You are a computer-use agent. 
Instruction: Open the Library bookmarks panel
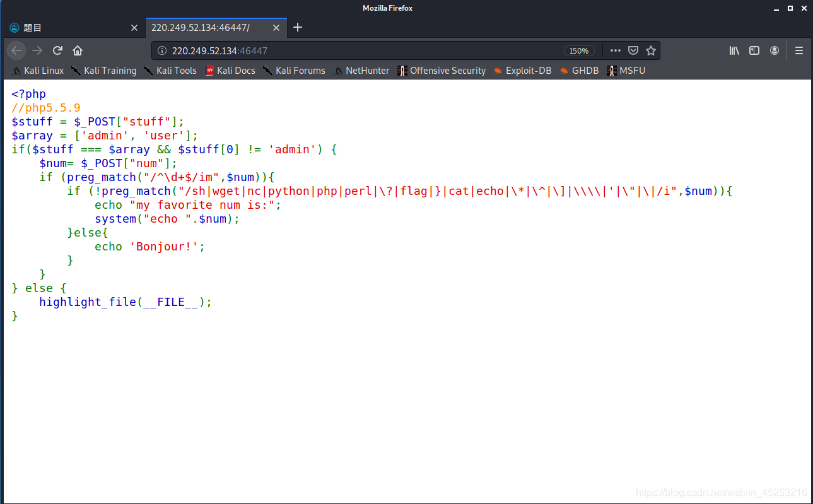[734, 50]
